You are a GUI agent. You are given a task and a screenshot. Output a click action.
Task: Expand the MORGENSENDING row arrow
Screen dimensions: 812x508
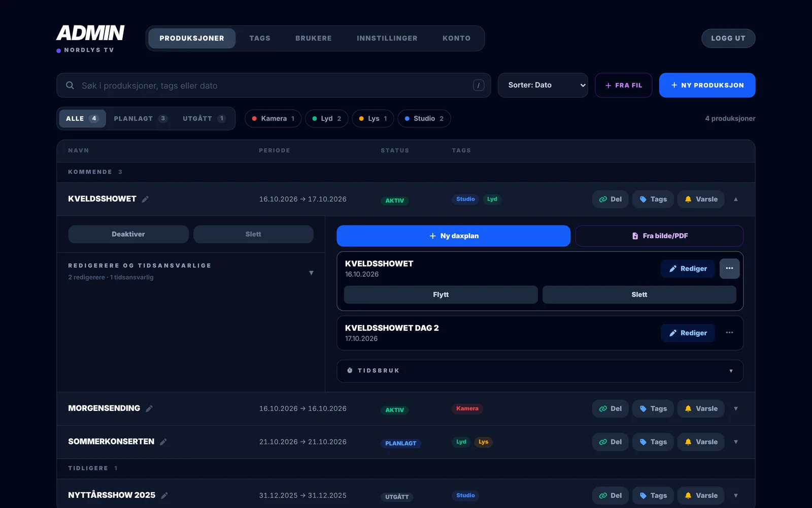(736, 408)
